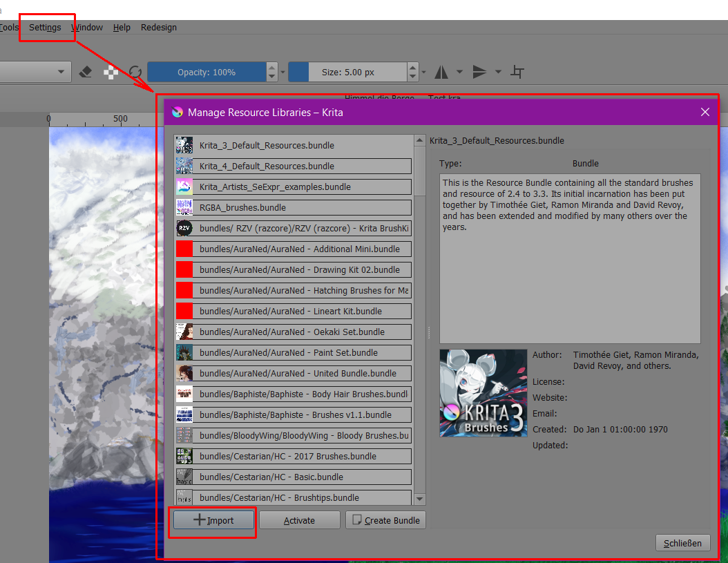This screenshot has width=728, height=563.
Task: Increase brush size with up stepper arrow
Action: point(413,68)
